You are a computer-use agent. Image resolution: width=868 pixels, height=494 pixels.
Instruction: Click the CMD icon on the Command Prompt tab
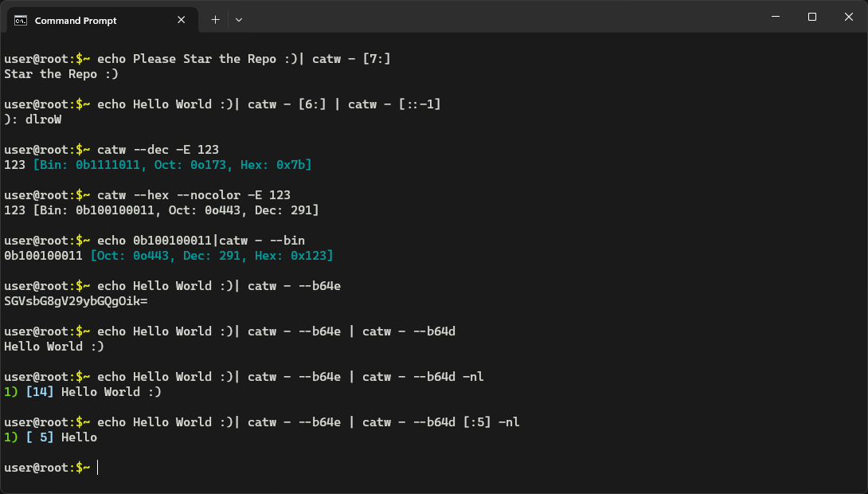click(22, 20)
